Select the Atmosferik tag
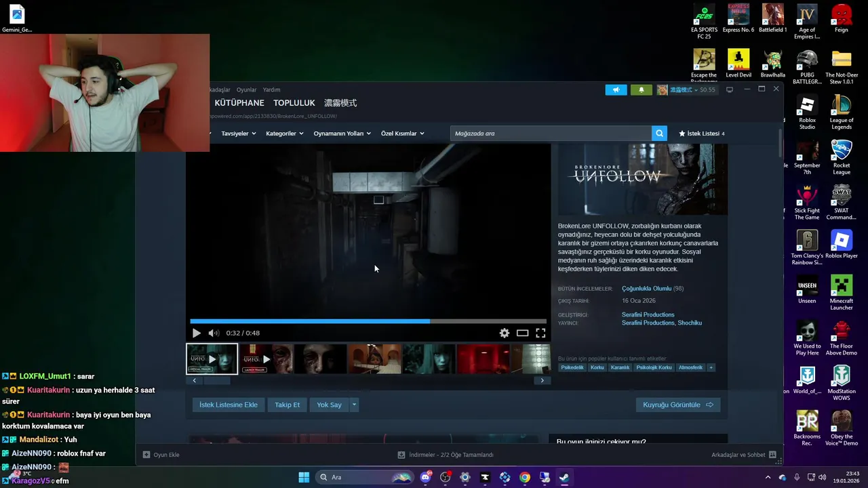Image resolution: width=868 pixels, height=488 pixels. tap(690, 367)
